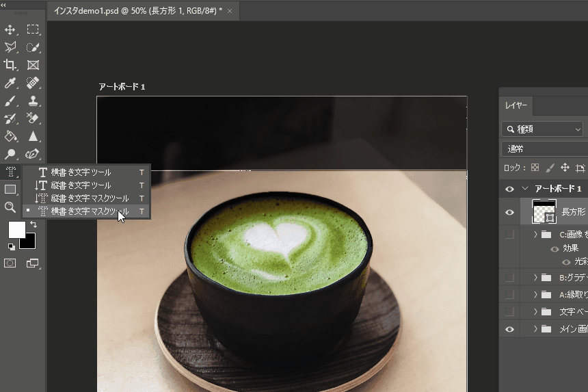Choose 横書き文字ツール from flyout
588x392 pixels.
click(x=86, y=172)
